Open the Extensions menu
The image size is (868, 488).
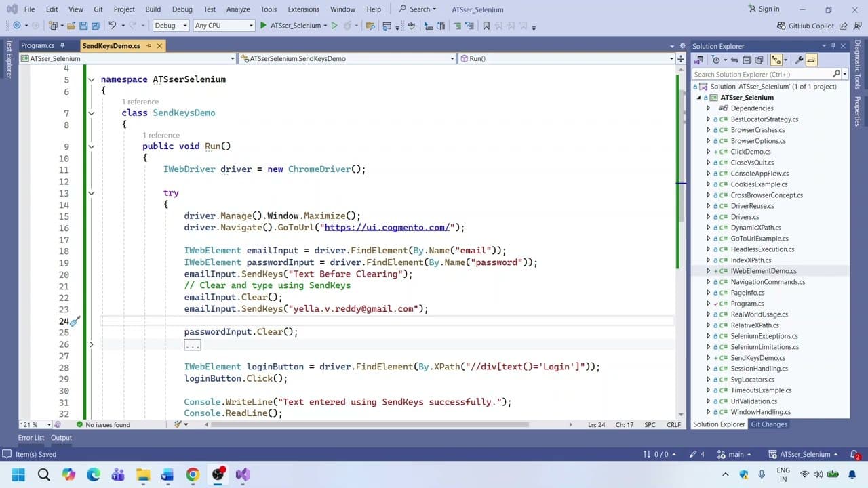(x=303, y=9)
